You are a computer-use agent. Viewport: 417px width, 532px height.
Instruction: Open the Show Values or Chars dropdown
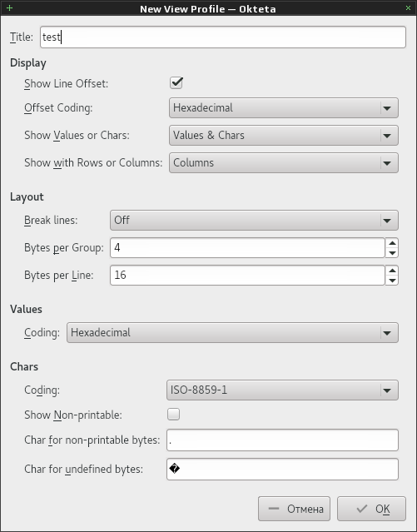[284, 136]
